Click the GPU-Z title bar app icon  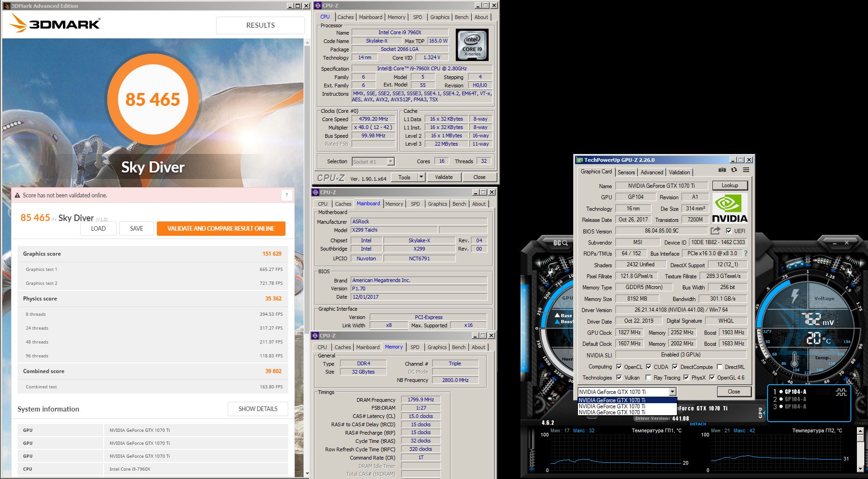[x=579, y=160]
